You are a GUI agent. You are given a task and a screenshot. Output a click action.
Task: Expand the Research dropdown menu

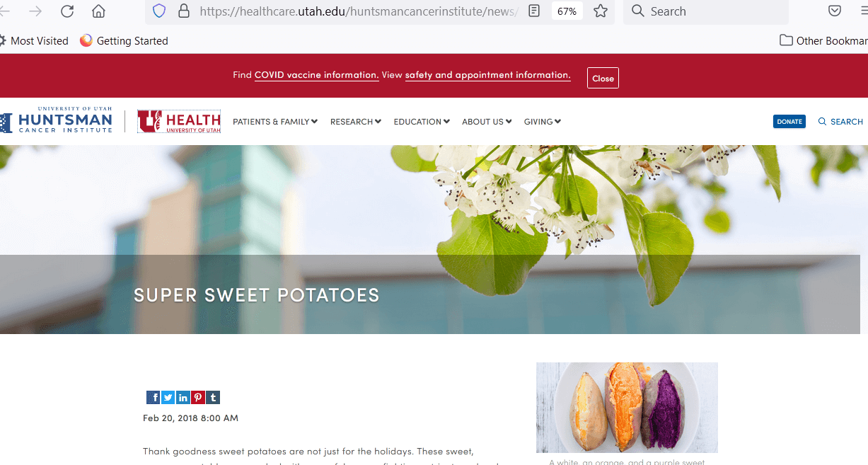356,122
